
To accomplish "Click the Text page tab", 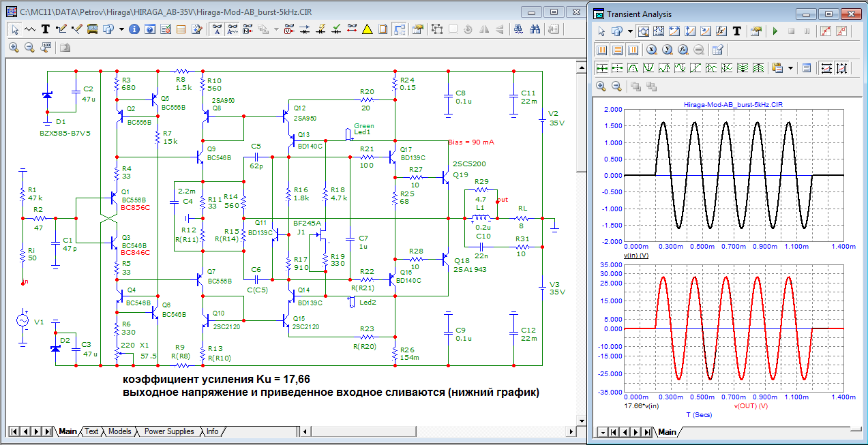I will click(91, 431).
